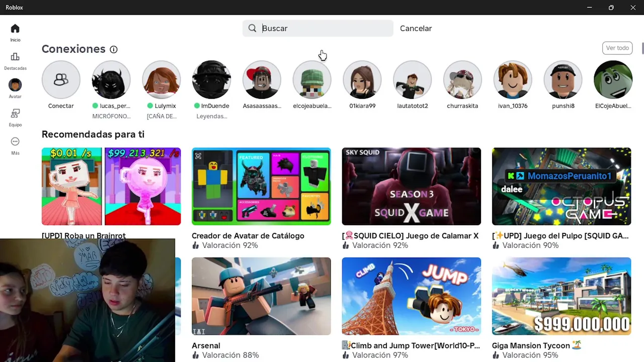Open the Inicio home icon in sidebar
Viewport: 644px width, 362px height.
pyautogui.click(x=15, y=29)
